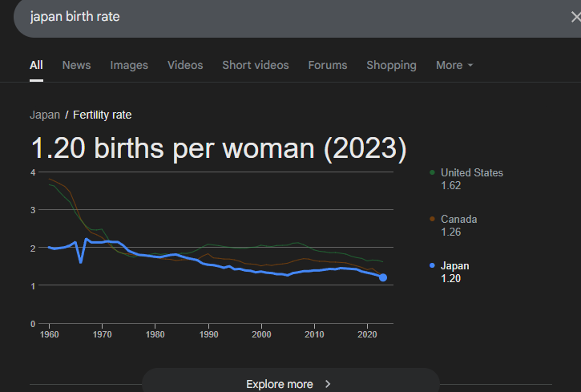Screen dimensions: 581x392
Task: Click the 1.20 value under Japan
Action: tap(450, 279)
